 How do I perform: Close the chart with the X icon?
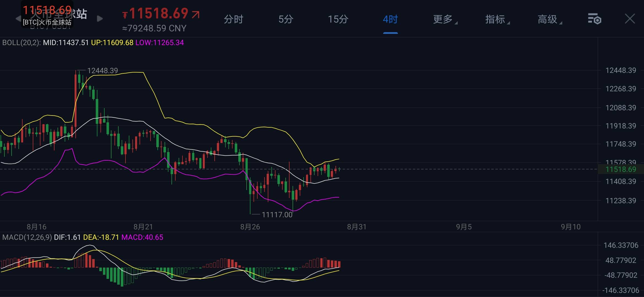click(630, 19)
